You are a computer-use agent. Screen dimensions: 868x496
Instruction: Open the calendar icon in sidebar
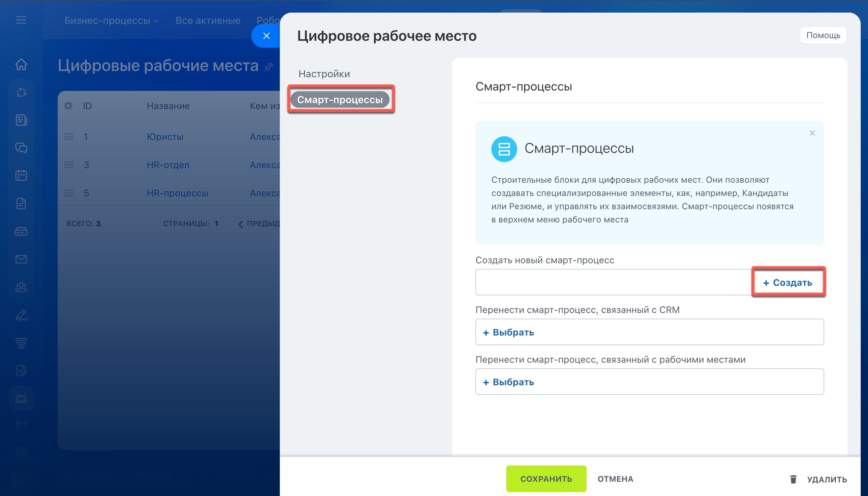coord(21,175)
